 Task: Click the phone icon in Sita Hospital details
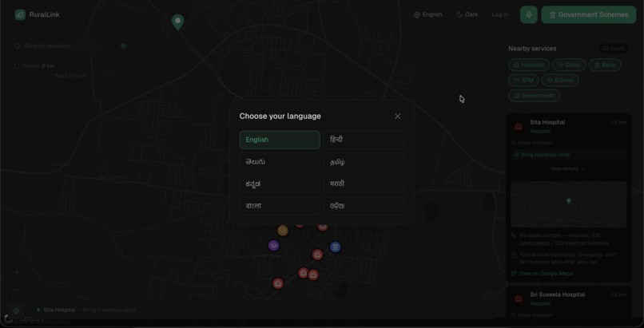514,235
